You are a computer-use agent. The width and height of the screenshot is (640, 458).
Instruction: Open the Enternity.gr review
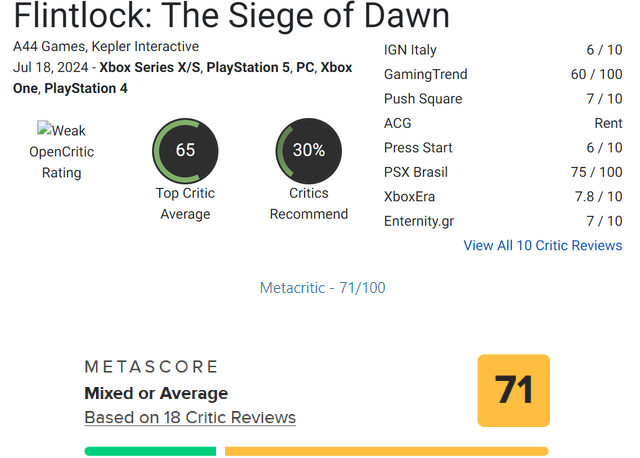[x=503, y=221]
